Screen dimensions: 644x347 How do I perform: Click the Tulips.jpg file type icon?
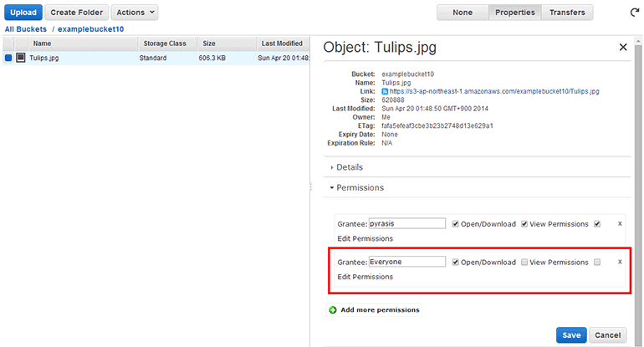pyautogui.click(x=21, y=59)
